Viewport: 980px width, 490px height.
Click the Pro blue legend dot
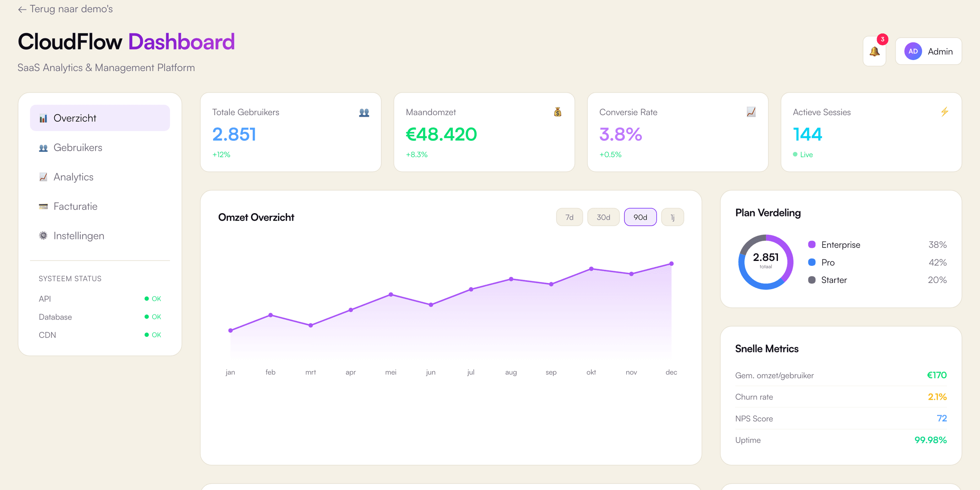[x=812, y=262]
